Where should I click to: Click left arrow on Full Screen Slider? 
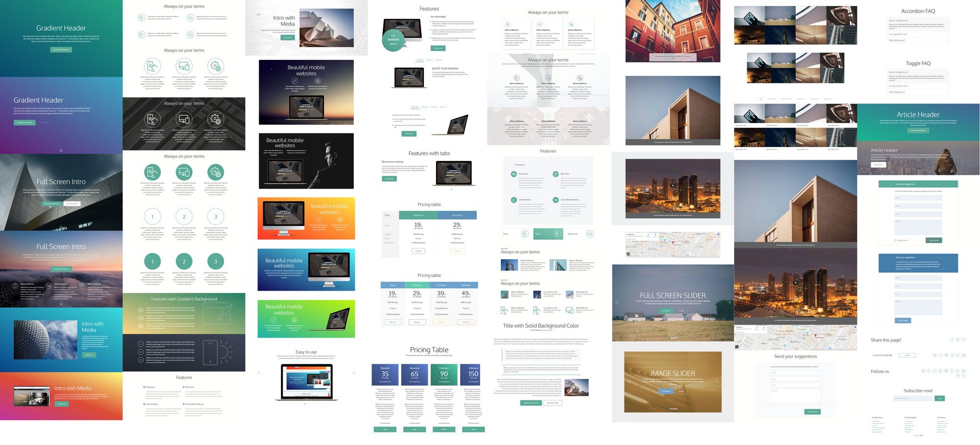617,302
